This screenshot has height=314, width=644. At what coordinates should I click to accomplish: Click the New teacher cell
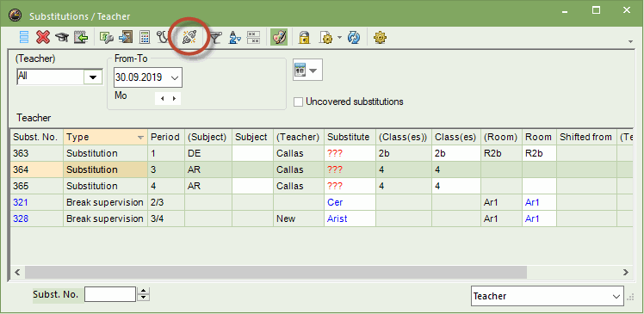(299, 219)
